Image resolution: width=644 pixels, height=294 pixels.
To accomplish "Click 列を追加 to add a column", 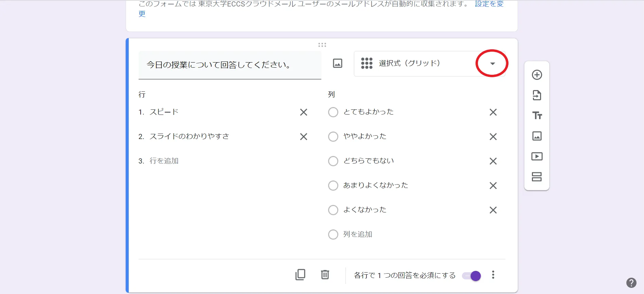I will (358, 235).
